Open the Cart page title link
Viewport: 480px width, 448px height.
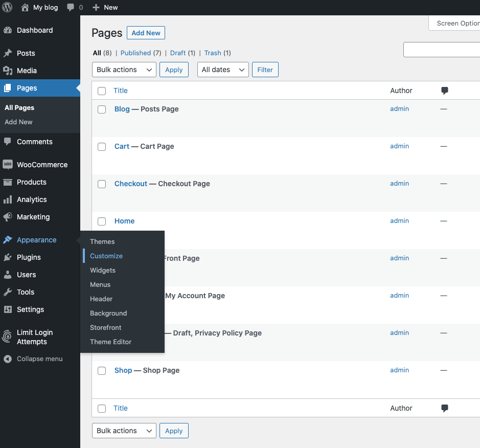(x=122, y=146)
